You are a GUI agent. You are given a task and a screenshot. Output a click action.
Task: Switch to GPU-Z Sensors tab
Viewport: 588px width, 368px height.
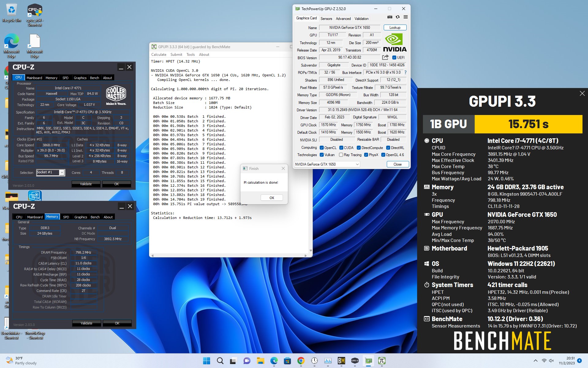(x=326, y=19)
